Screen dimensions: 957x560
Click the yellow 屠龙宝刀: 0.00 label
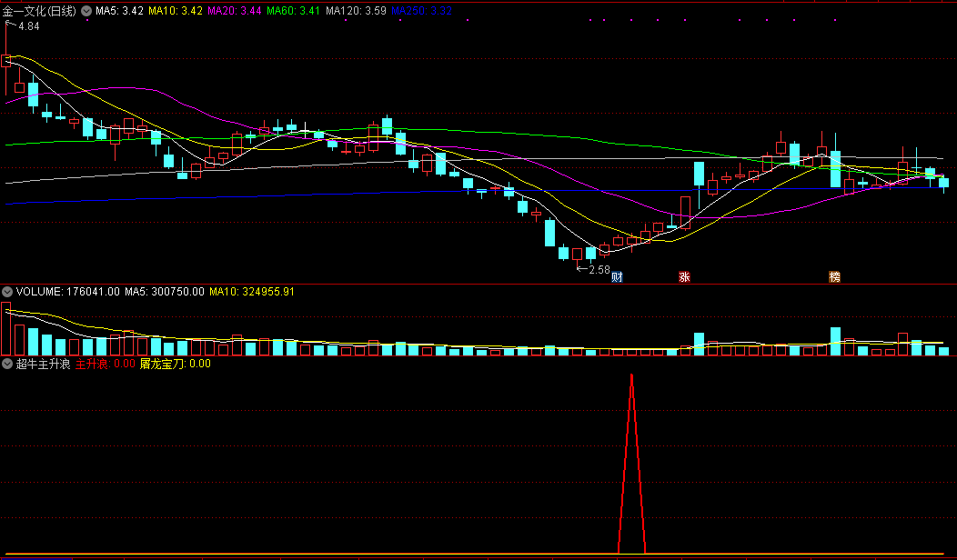[176, 365]
